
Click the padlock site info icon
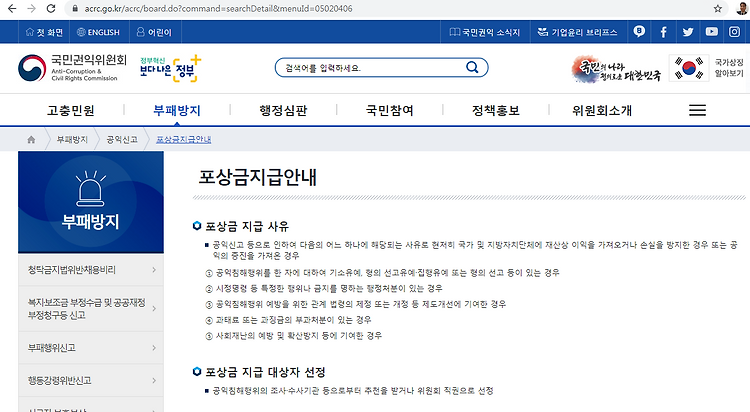click(75, 9)
